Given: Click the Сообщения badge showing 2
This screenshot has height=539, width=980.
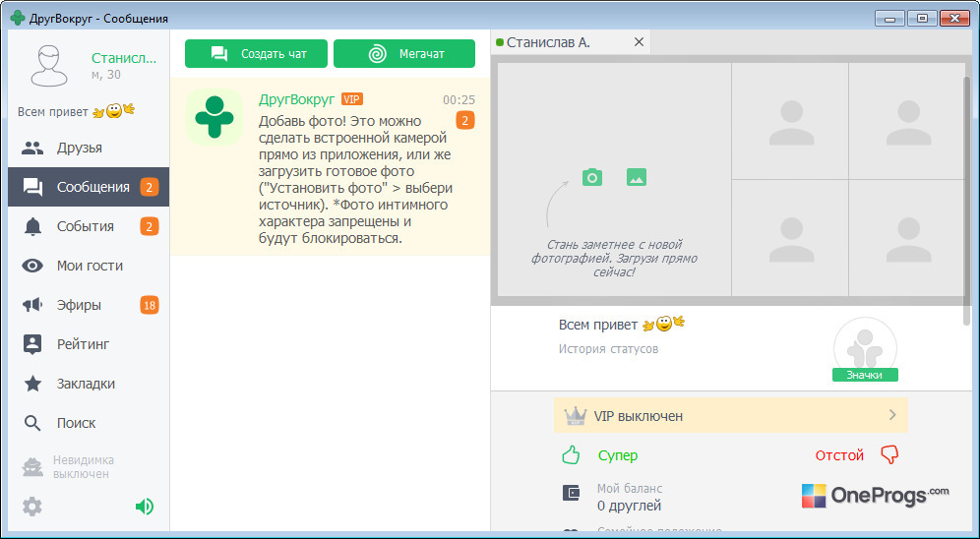Looking at the screenshot, I should pyautogui.click(x=149, y=187).
